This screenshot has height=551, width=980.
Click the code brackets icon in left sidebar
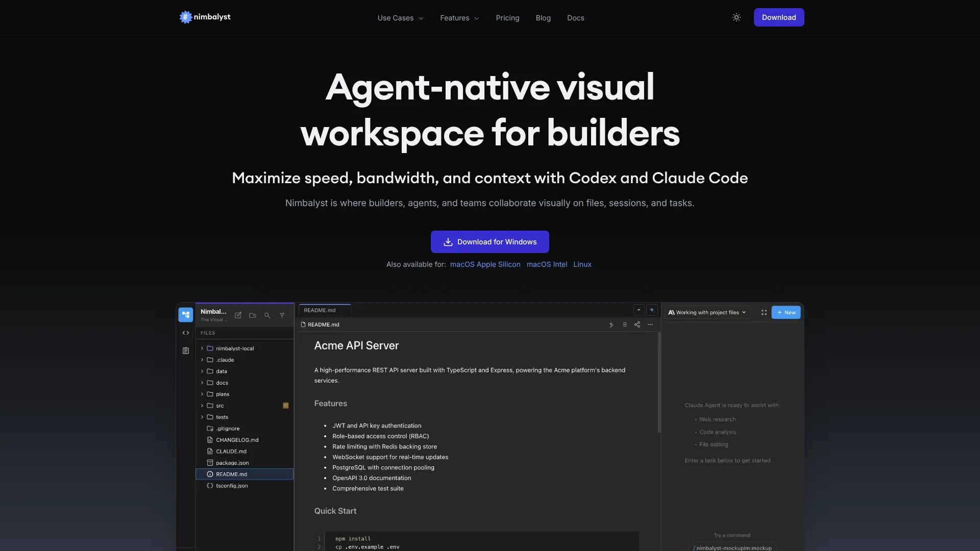[186, 333]
